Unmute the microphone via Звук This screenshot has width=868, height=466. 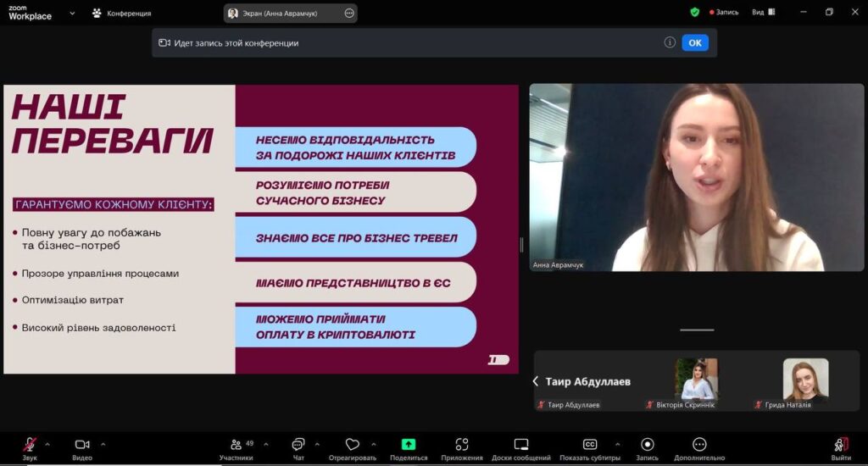point(30,445)
